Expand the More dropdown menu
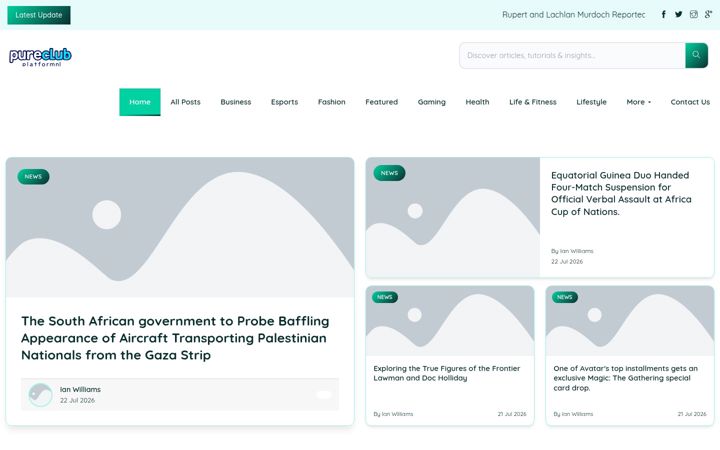Screen dimensions: 720x450 [639, 102]
